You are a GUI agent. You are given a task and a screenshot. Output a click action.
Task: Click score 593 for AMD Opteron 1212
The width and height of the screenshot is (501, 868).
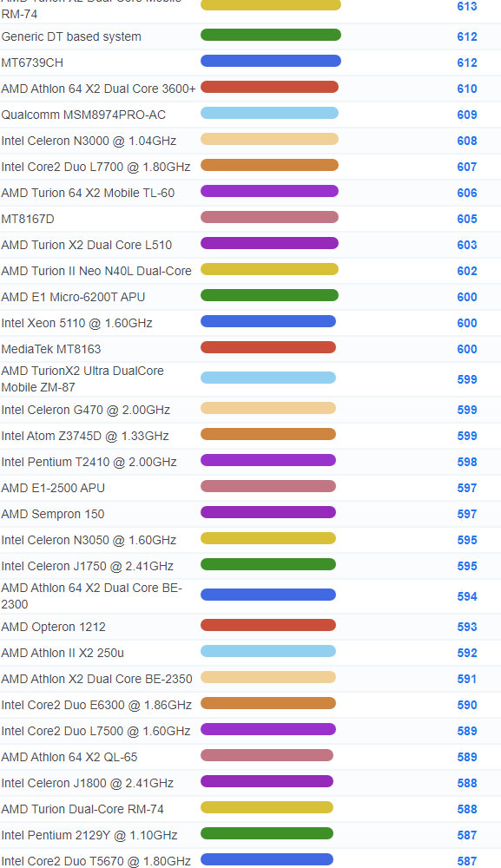tap(467, 628)
